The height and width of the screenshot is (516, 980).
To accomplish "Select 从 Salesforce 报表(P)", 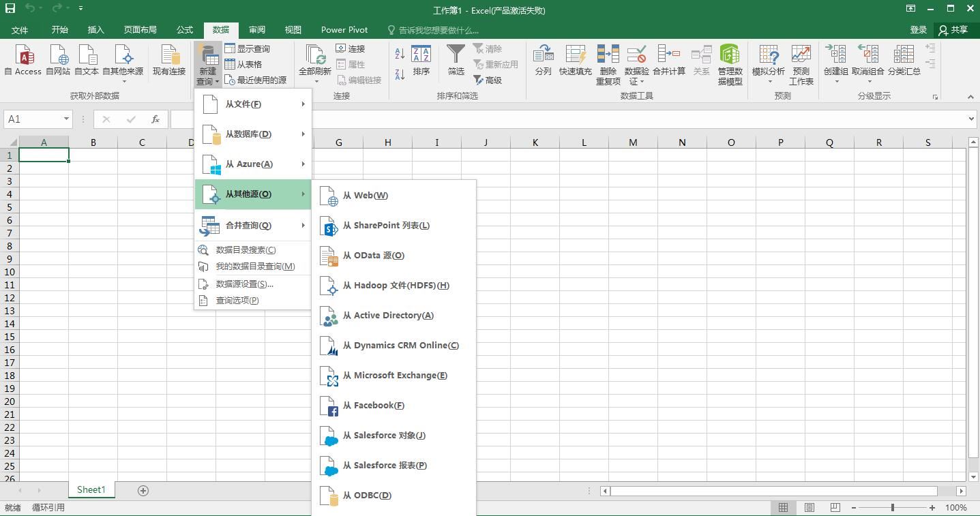I will click(x=394, y=466).
